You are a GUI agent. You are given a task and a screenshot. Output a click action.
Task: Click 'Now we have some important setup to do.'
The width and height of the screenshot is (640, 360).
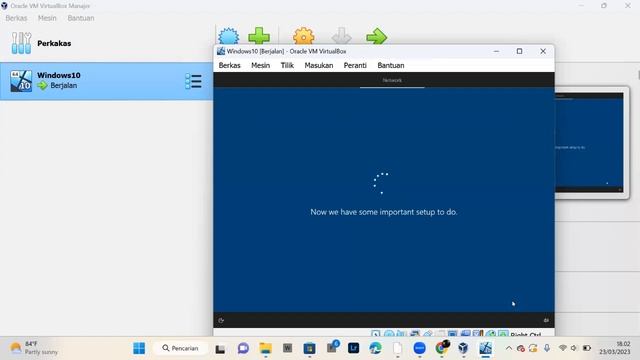384,212
